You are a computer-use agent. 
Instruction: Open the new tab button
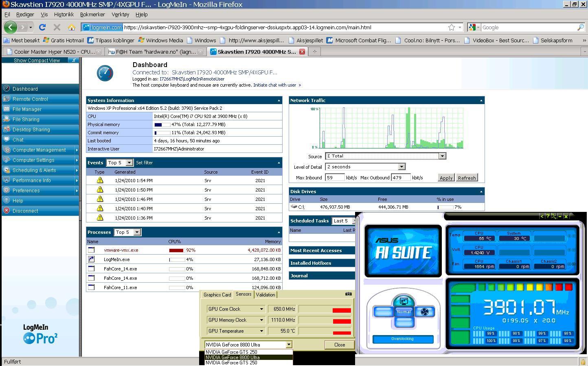[x=314, y=52]
